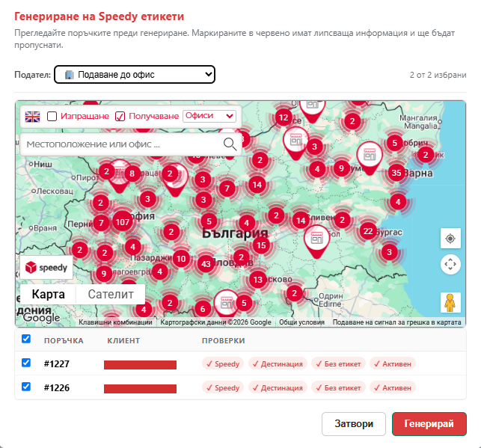Open the 10 offices cluster near Pazardzhik
481x448 pixels.
(181, 259)
